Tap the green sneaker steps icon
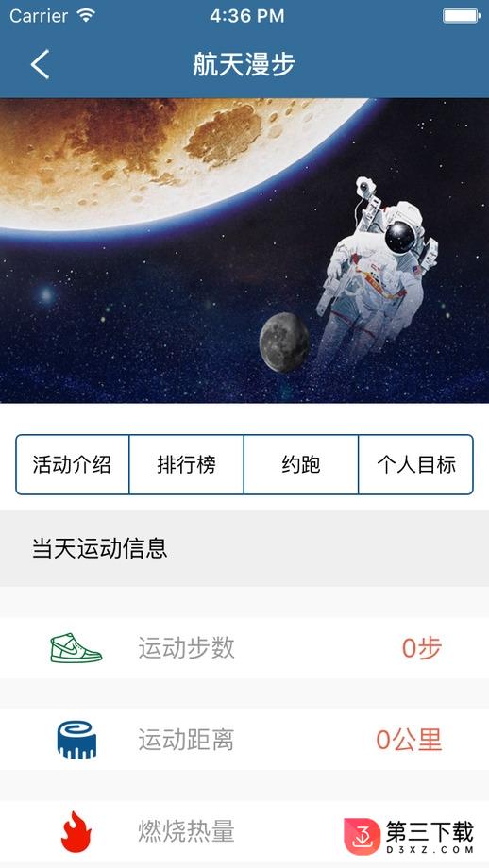This screenshot has width=489, height=868. click(x=76, y=647)
